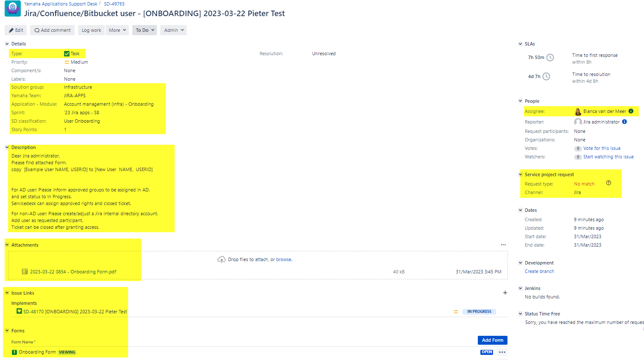Collapse the SLAs section

tap(520, 44)
